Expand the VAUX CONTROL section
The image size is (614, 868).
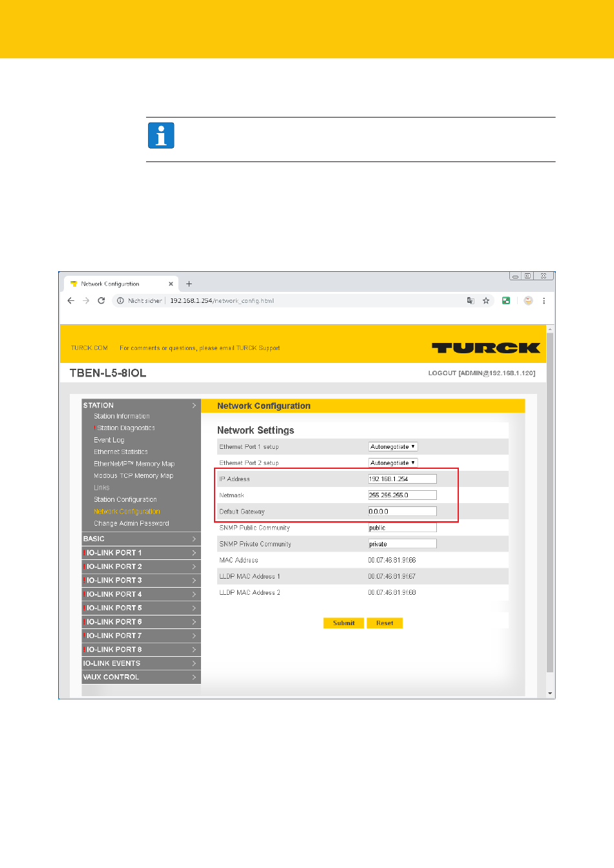[x=141, y=677]
